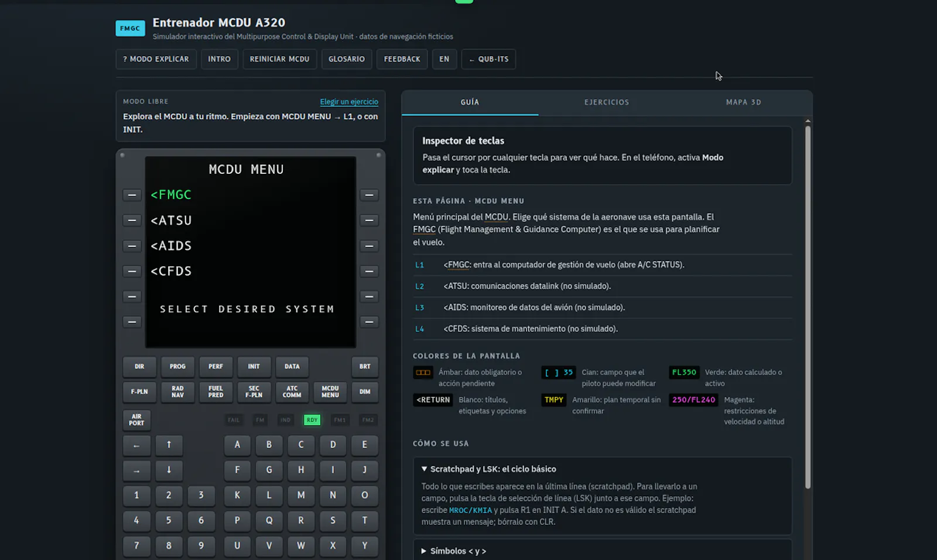Screen dimensions: 937x560
Task: Switch to the GUÍA tab
Action: [470, 102]
